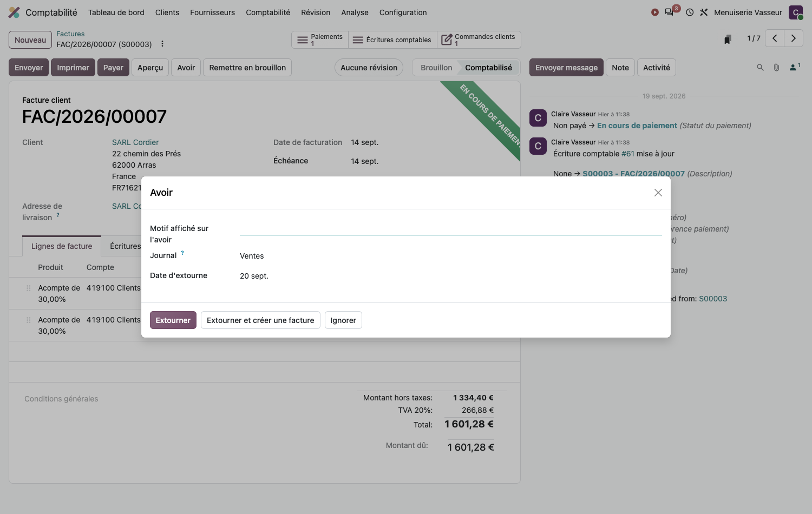Click the Nouveau button

click(30, 40)
